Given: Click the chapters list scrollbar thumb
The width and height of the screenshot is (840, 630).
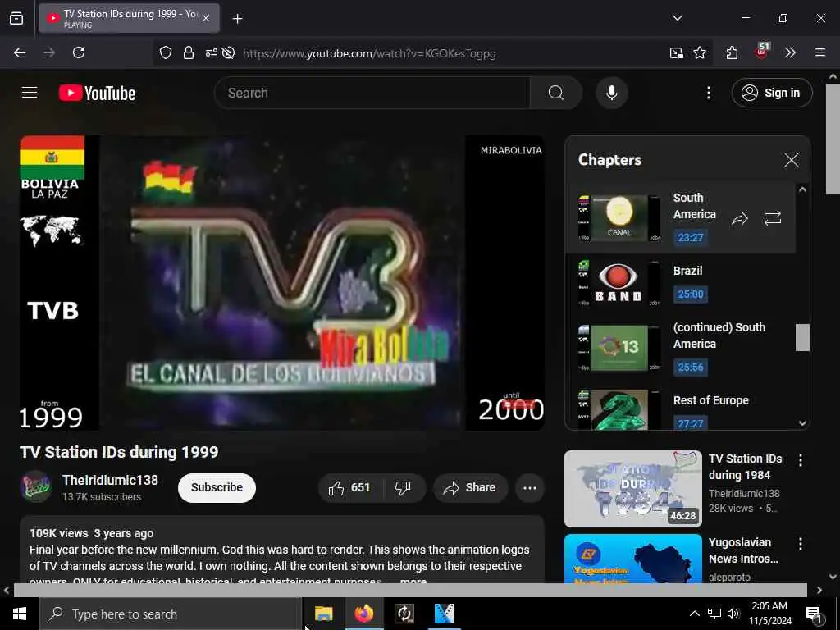Looking at the screenshot, I should click(802, 337).
